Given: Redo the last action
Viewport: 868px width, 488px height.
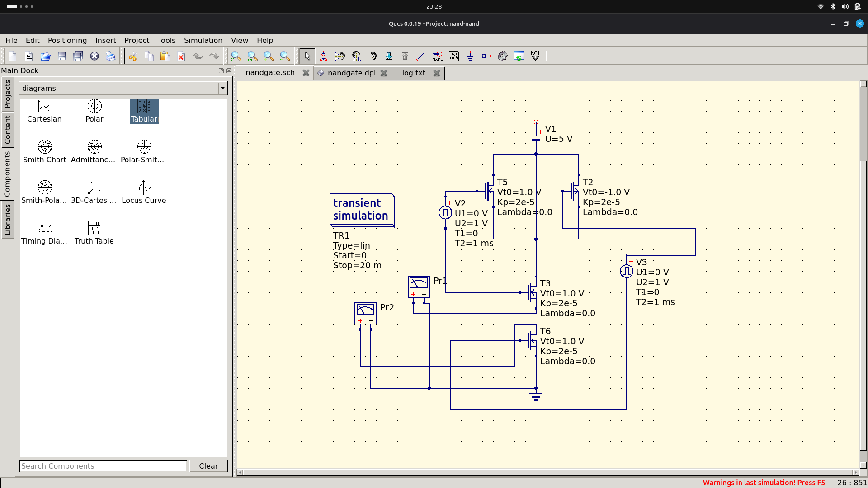Looking at the screenshot, I should tap(214, 56).
